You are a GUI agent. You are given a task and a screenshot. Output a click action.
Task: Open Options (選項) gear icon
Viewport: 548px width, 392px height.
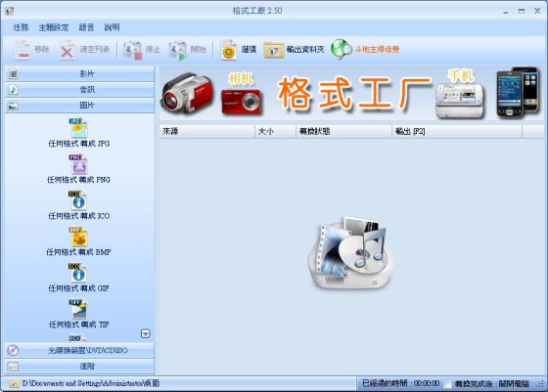229,50
